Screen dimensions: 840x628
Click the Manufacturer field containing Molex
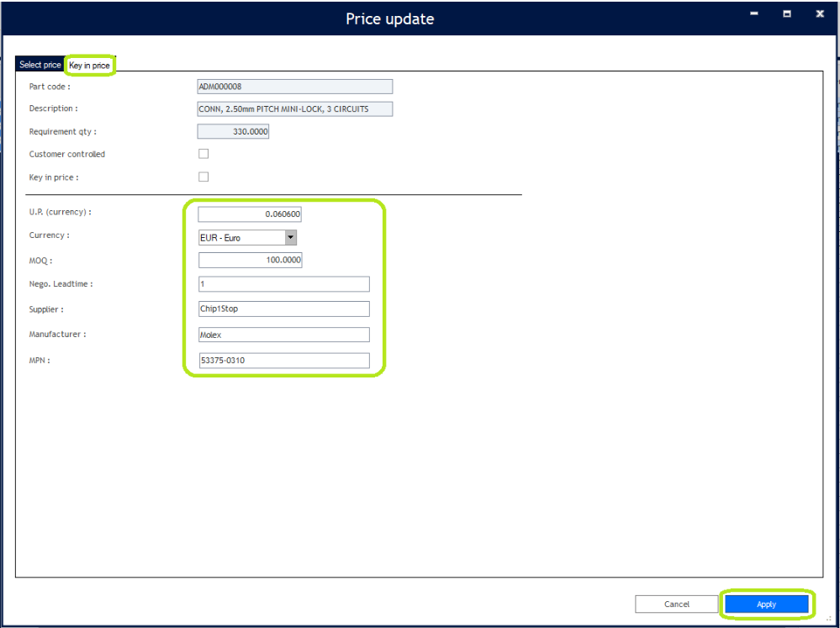283,334
